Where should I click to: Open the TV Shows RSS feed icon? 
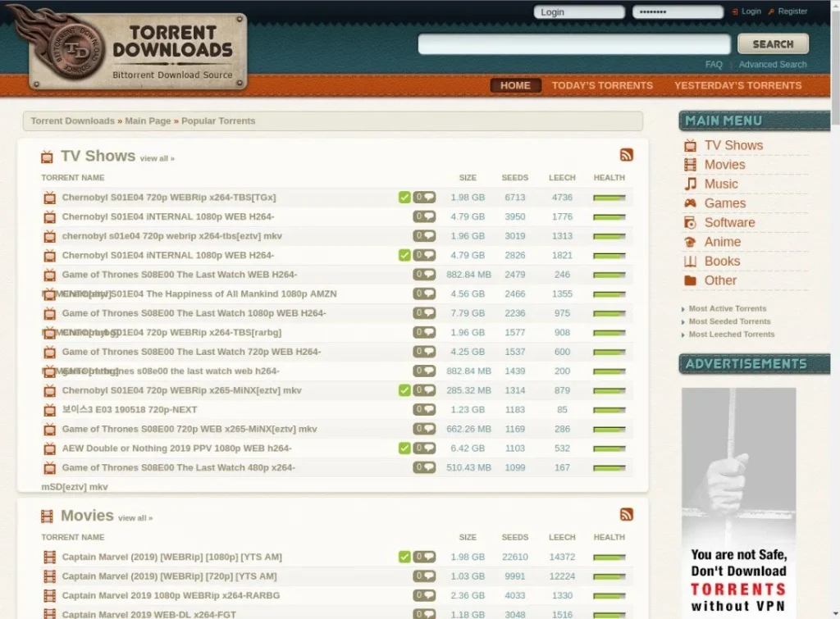pos(626,155)
